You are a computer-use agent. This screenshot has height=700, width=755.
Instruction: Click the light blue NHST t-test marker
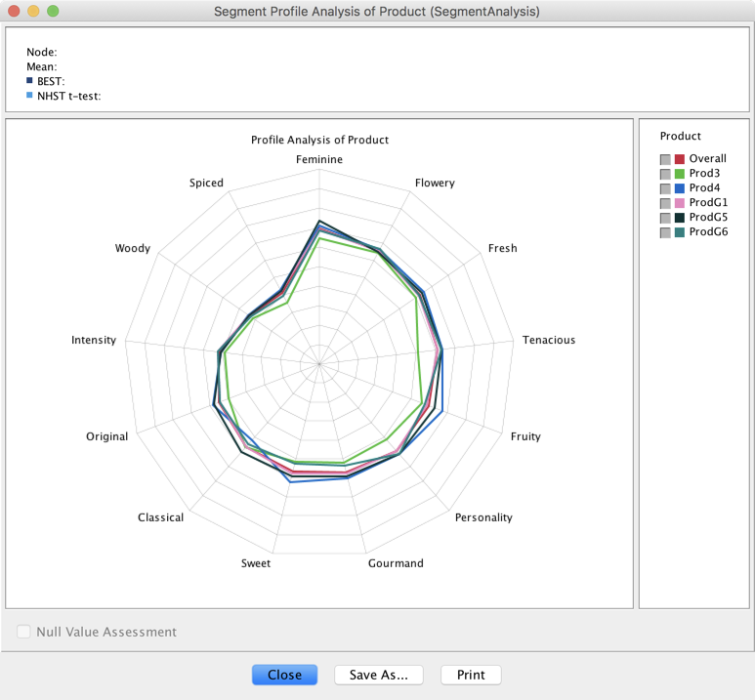tap(30, 96)
